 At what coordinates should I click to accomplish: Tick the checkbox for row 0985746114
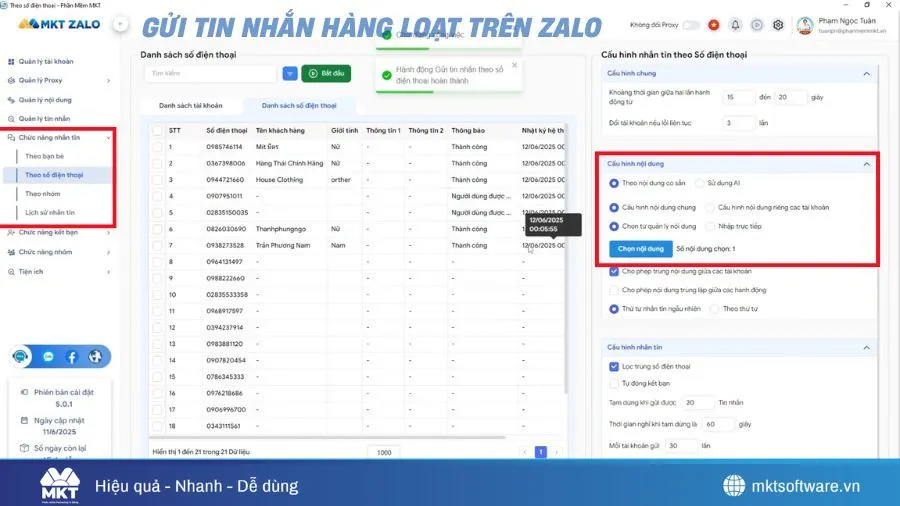(x=157, y=147)
